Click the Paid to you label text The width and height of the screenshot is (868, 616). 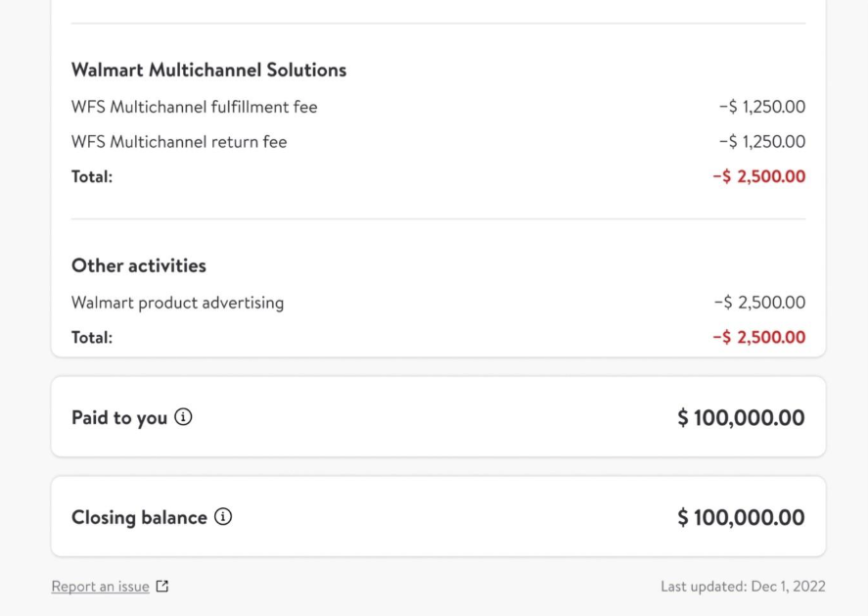coord(118,418)
